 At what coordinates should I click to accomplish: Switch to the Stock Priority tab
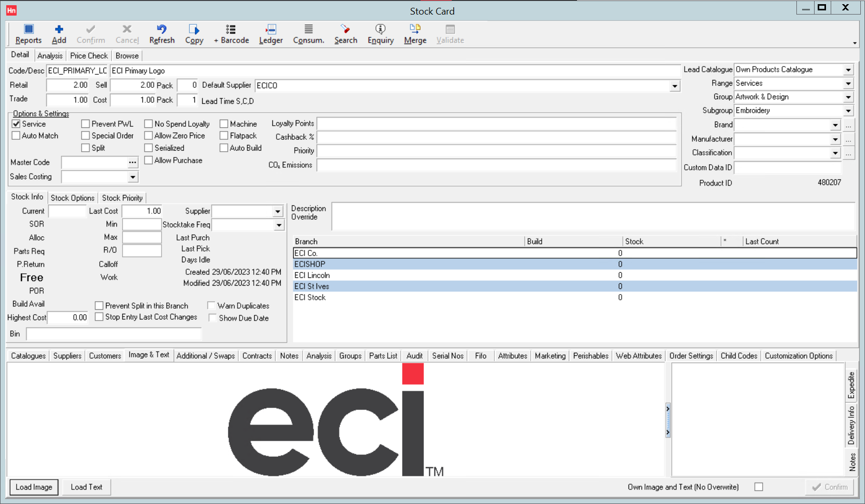click(122, 198)
